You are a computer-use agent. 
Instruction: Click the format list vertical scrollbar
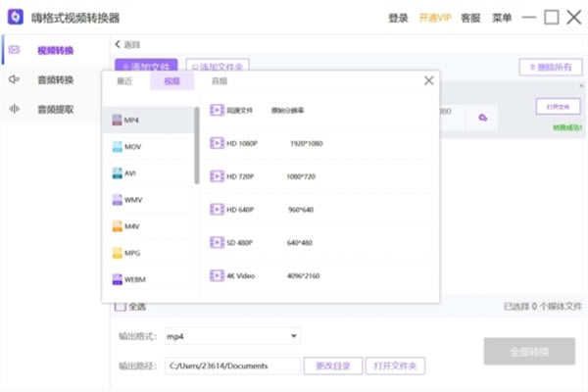pos(196,145)
